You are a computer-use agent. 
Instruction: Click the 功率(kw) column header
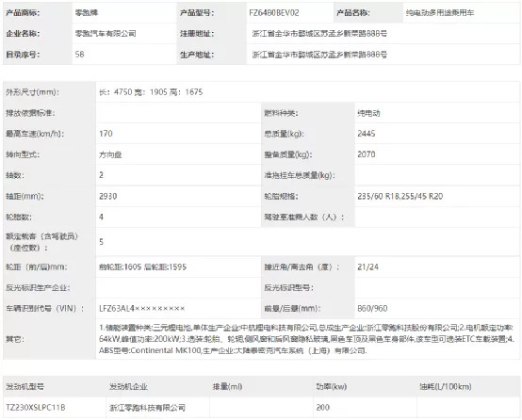[332, 386]
